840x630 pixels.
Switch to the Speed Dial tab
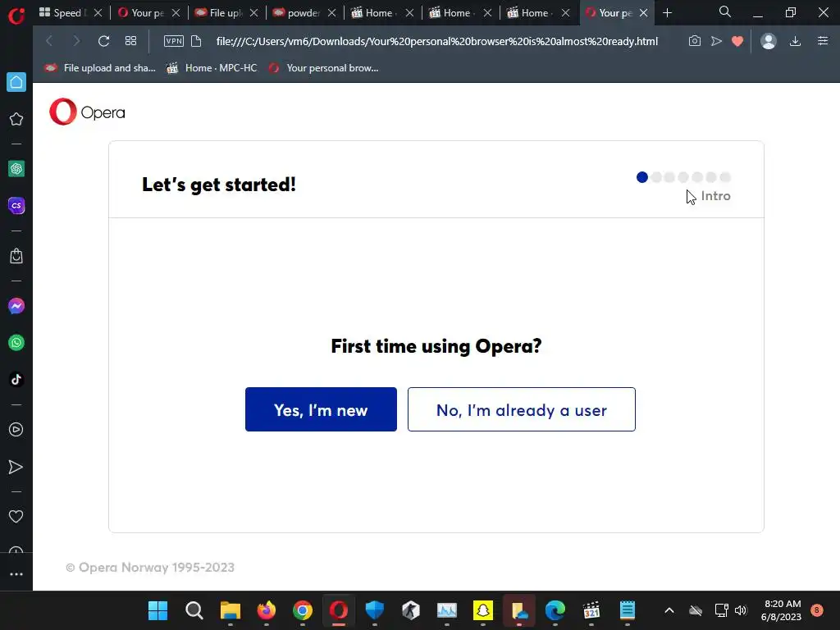pyautogui.click(x=62, y=13)
